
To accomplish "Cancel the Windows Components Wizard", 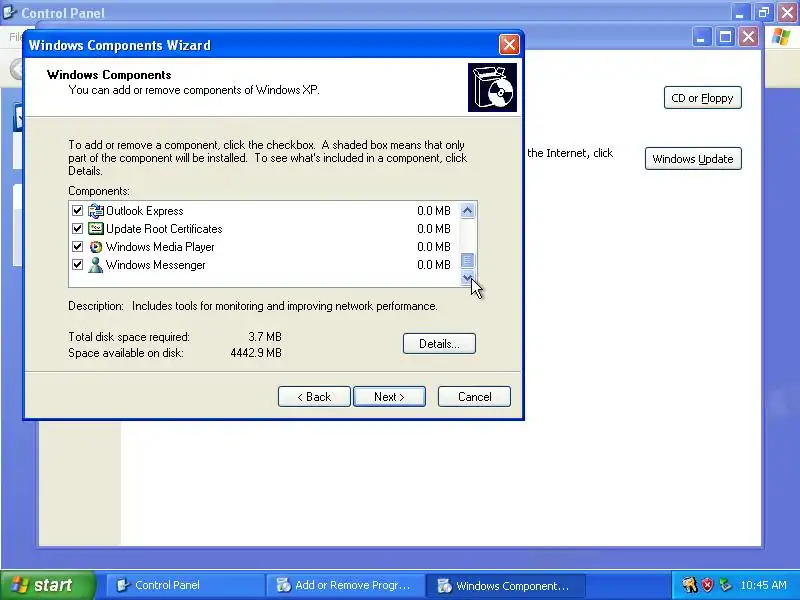I will point(474,396).
